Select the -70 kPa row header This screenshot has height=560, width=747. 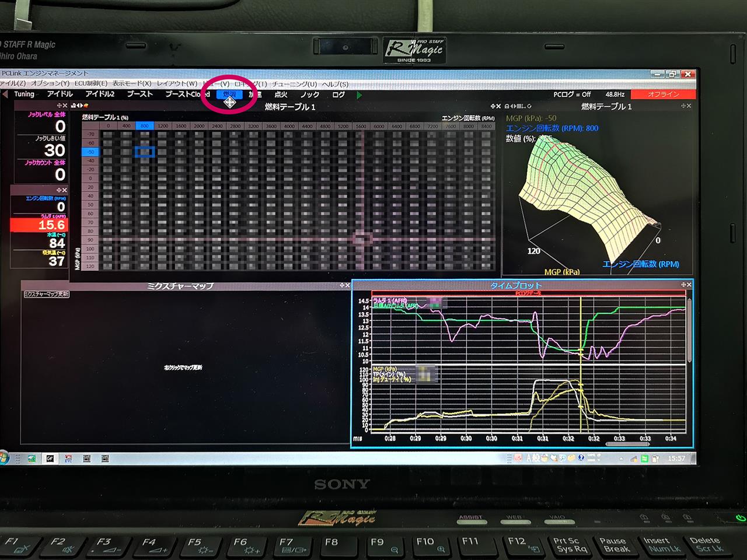pos(90,134)
